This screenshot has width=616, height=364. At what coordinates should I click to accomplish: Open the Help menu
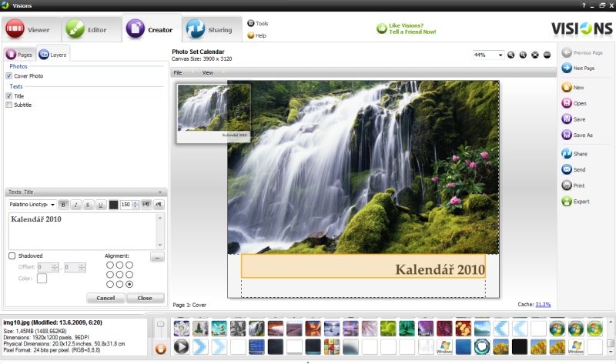[256, 35]
